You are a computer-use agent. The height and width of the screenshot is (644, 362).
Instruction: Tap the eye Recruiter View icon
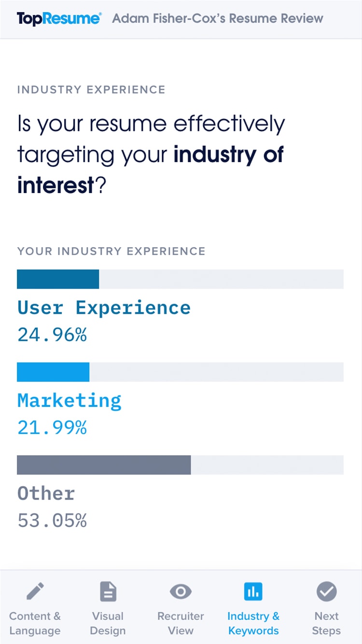[181, 591]
